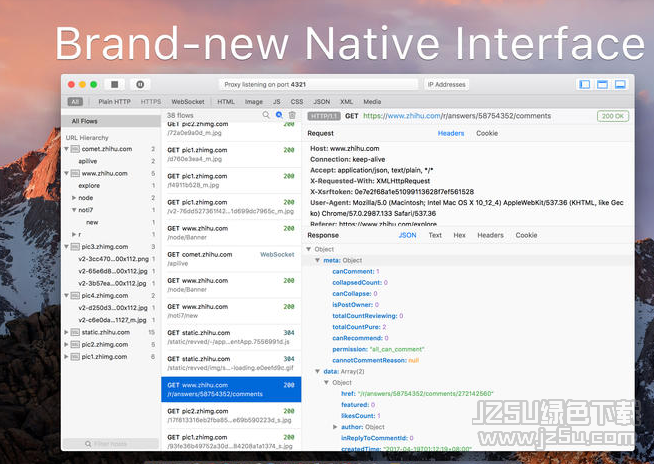Stop proxy using the square toolbar button
The width and height of the screenshot is (654, 464).
(114, 84)
